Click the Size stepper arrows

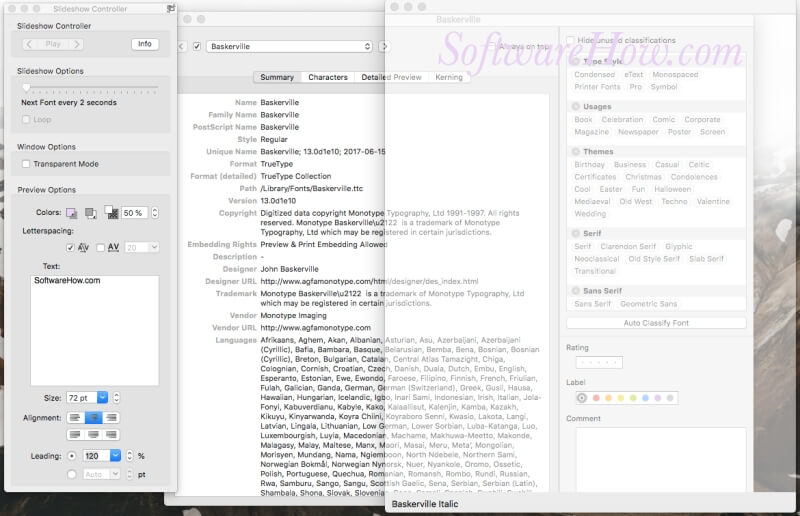(116, 398)
